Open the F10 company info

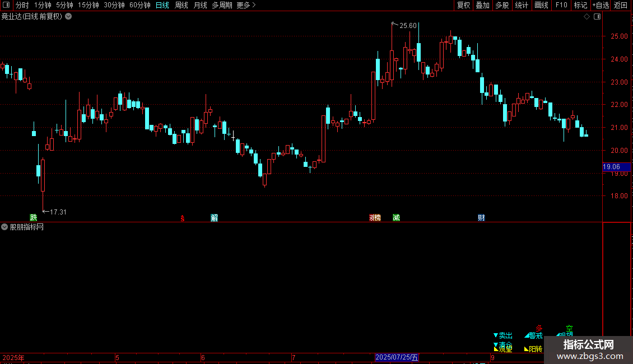(561, 5)
